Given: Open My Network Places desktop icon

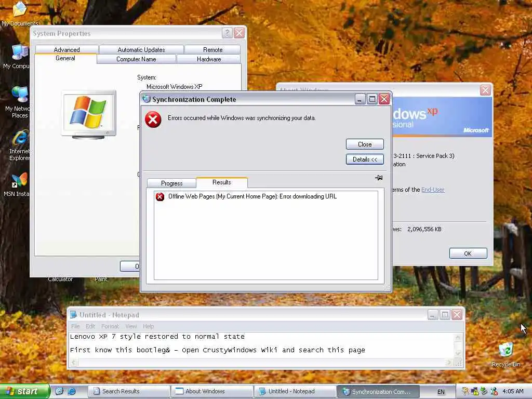Looking at the screenshot, I should click(x=18, y=102).
